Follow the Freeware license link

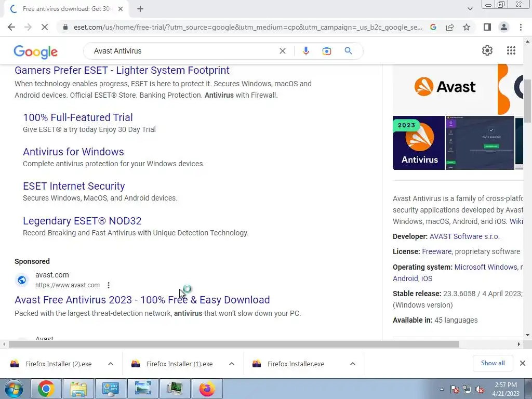[436, 251]
